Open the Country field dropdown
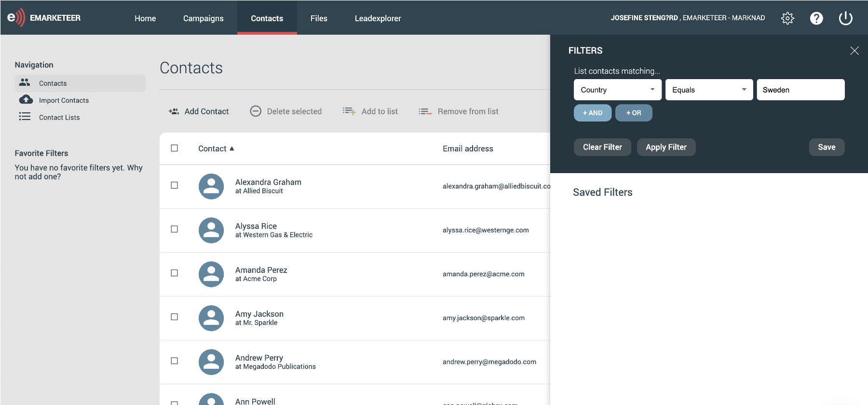The image size is (868, 405). click(618, 90)
